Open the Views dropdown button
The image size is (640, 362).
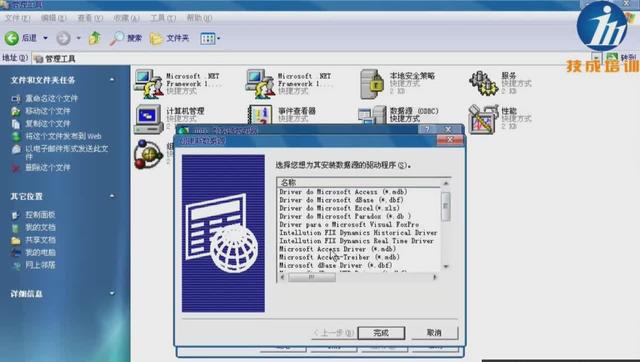[210, 38]
